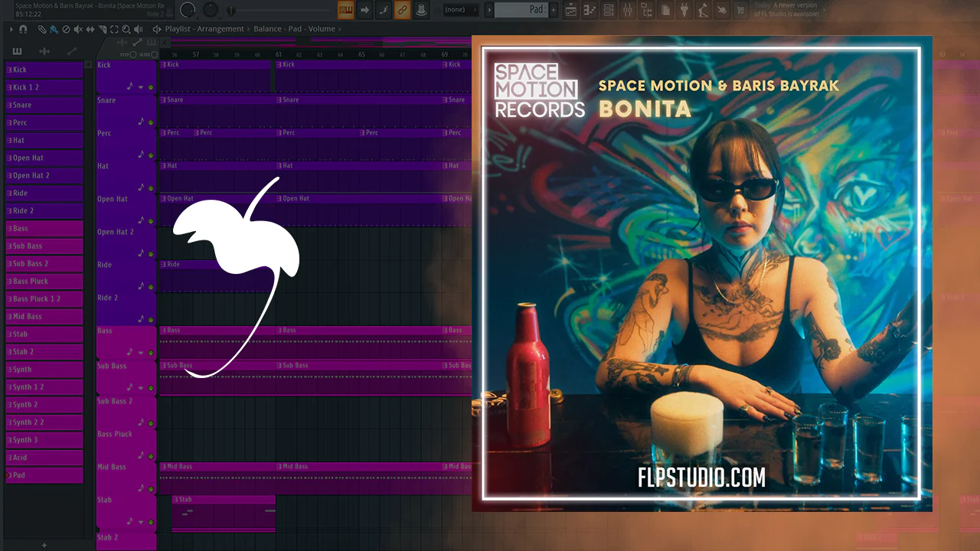Select the Playback scrub tool icon
Image resolution: width=980 pixels, height=551 pixels.
[139, 29]
